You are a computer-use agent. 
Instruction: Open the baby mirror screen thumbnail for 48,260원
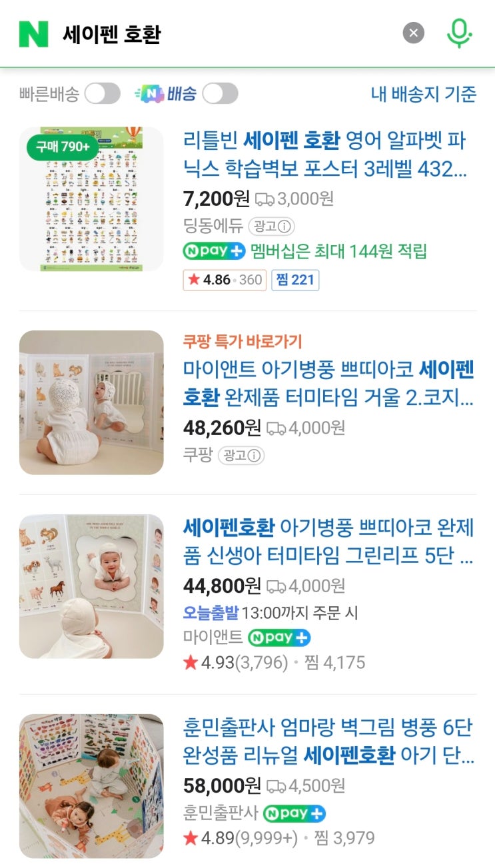tap(91, 402)
